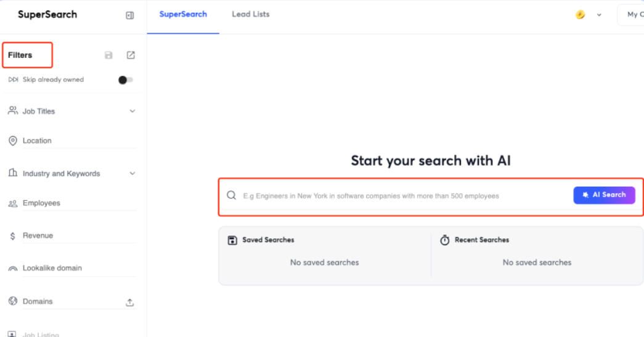644x337 pixels.
Task: Toggle the Skip already owned switch
Action: [125, 80]
